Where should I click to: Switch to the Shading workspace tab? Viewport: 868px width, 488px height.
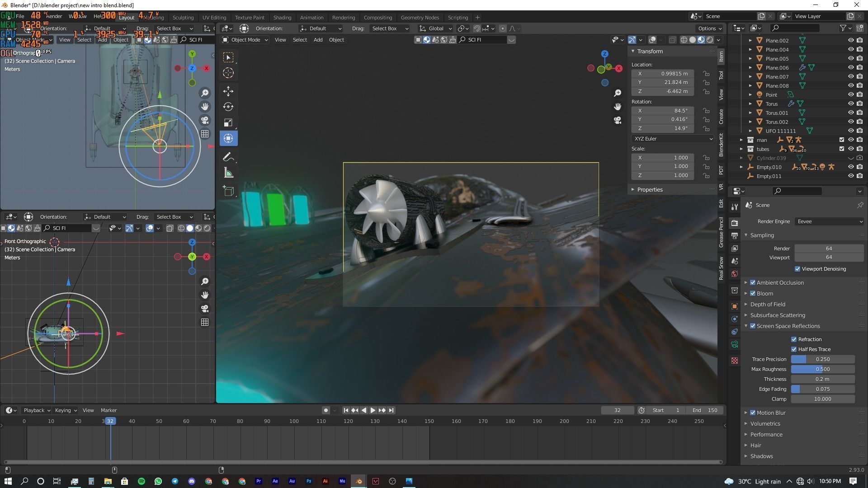pyautogui.click(x=282, y=18)
